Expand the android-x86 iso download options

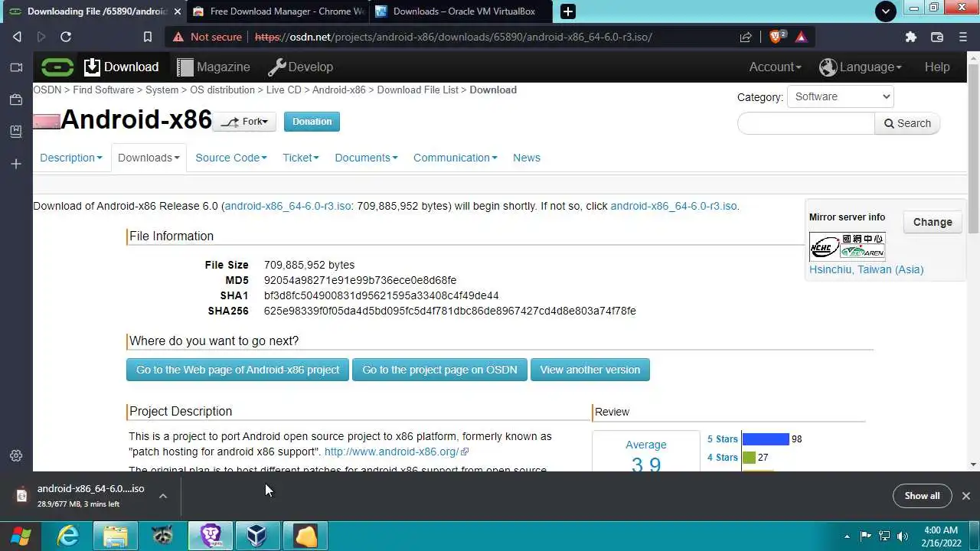163,496
